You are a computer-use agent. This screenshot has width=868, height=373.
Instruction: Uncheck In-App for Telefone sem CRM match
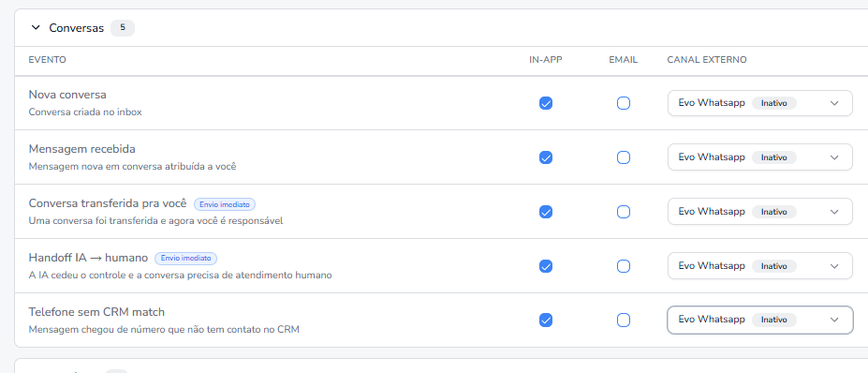click(546, 320)
